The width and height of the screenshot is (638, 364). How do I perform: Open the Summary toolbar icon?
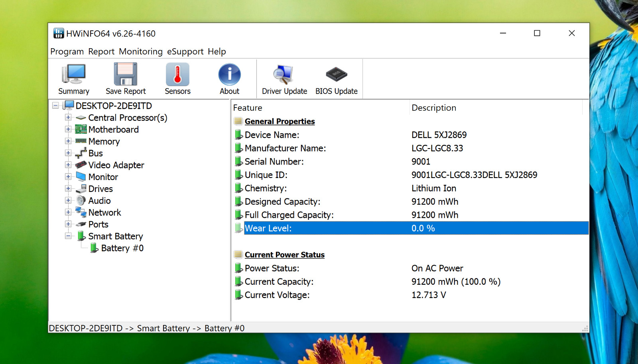(74, 74)
